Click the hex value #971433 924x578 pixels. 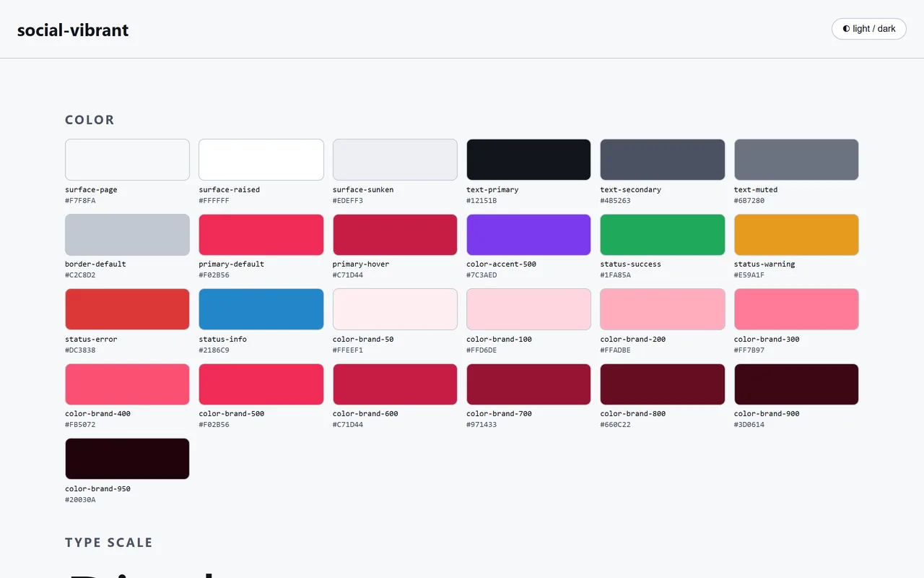481,425
